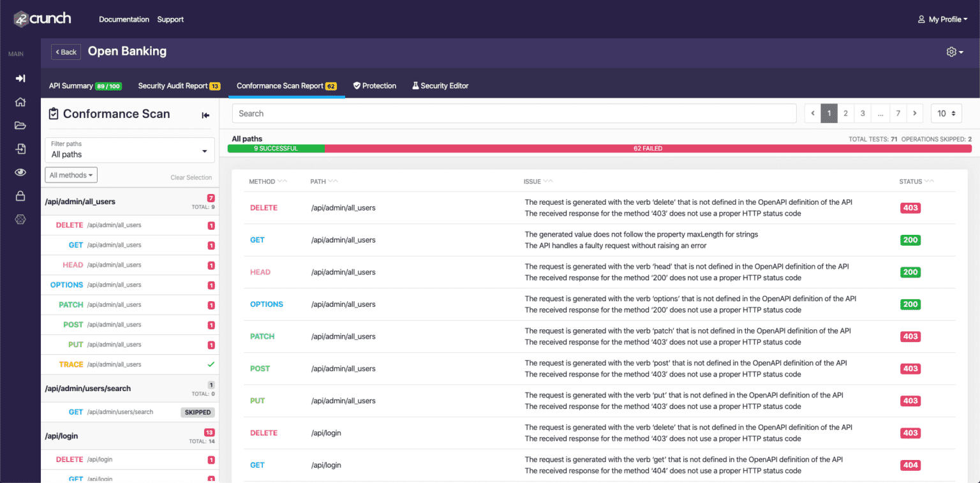Toggle the METHOD column sort arrow

coord(281,181)
